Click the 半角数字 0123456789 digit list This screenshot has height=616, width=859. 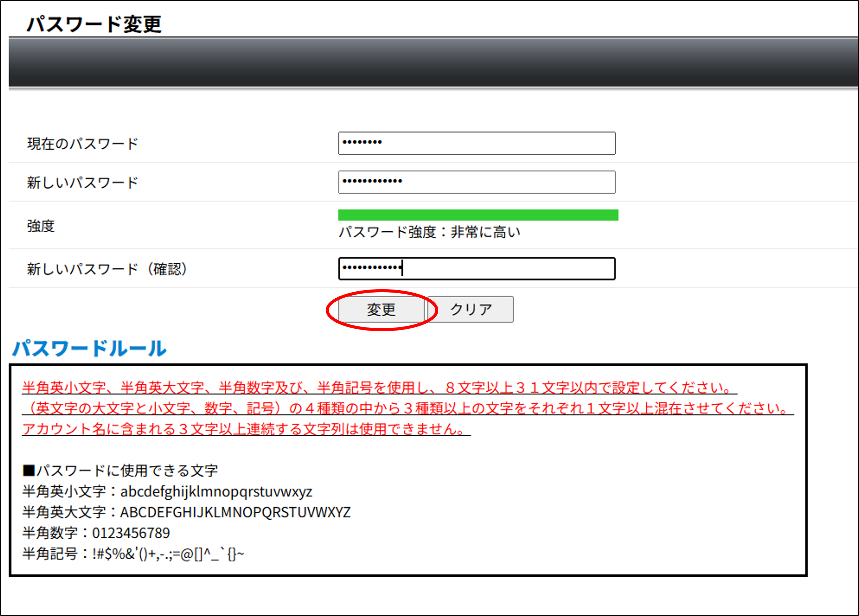click(x=96, y=533)
